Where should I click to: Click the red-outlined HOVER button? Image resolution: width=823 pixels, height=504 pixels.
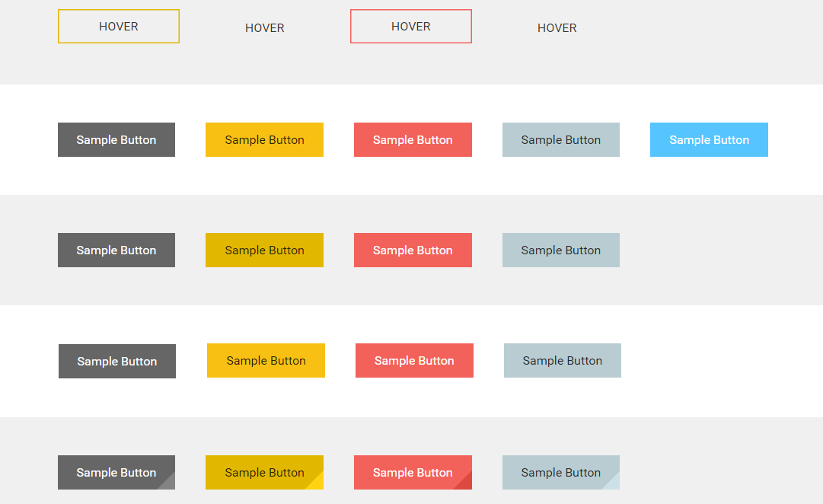[x=411, y=26]
